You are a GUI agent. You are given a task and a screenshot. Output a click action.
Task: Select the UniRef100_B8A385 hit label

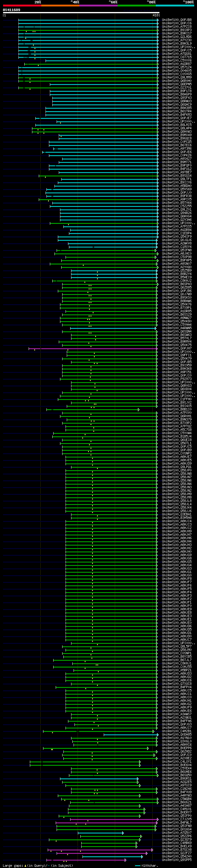click(x=177, y=108)
